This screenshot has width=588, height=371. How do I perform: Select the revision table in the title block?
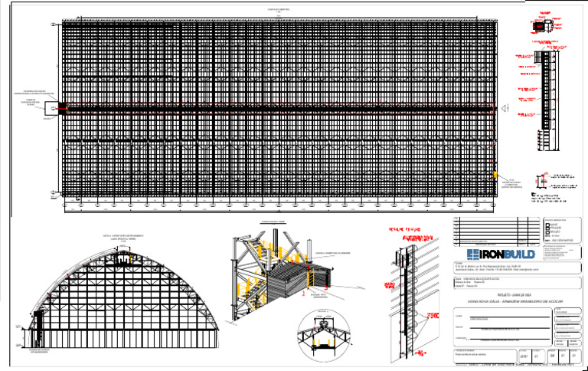(496, 231)
